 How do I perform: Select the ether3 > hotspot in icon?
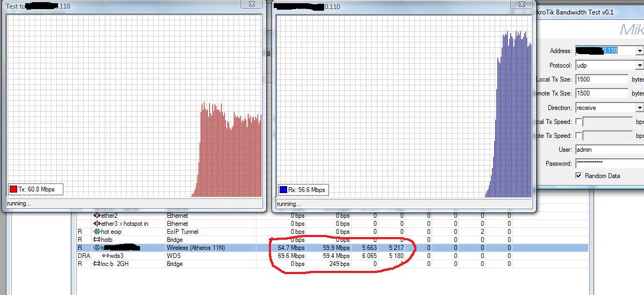point(97,224)
